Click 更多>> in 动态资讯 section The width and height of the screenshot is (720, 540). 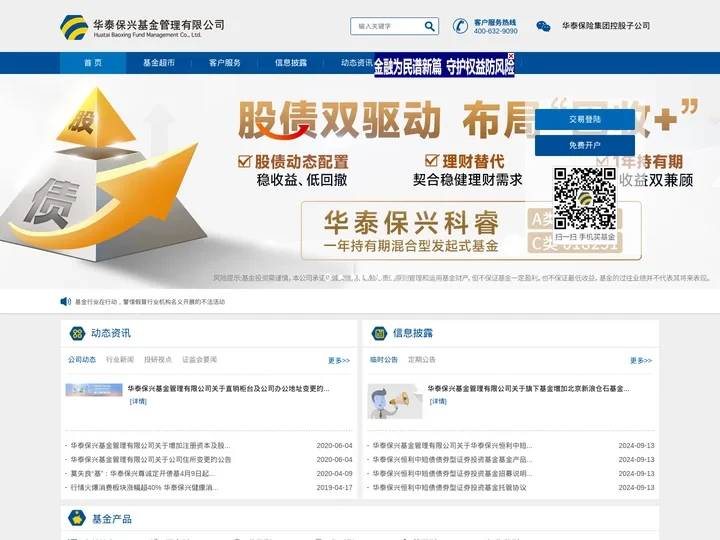339,360
